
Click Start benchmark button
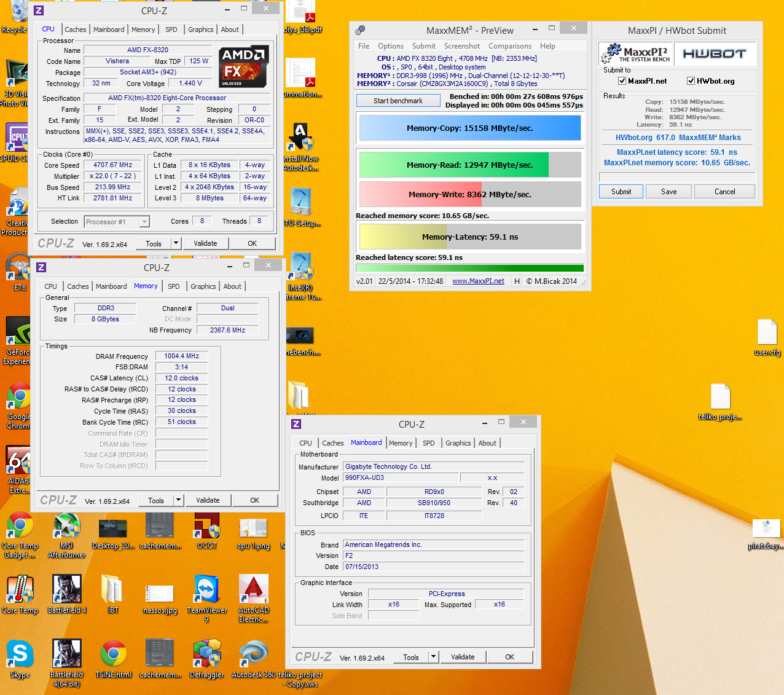pyautogui.click(x=398, y=101)
